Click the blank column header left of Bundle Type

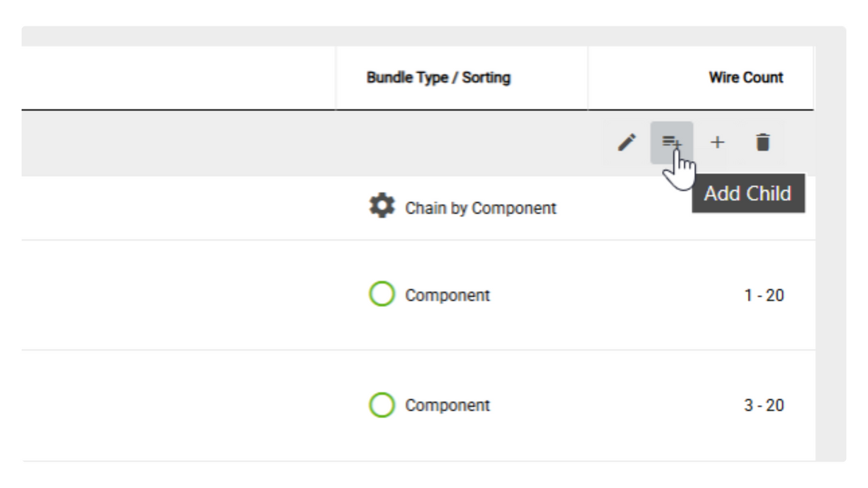178,78
